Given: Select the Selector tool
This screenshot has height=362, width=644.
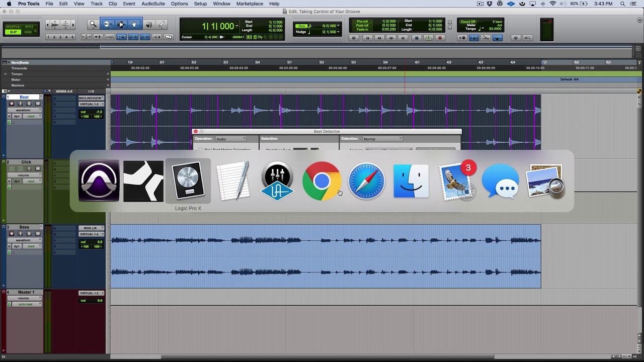Looking at the screenshot, I should click(121, 24).
